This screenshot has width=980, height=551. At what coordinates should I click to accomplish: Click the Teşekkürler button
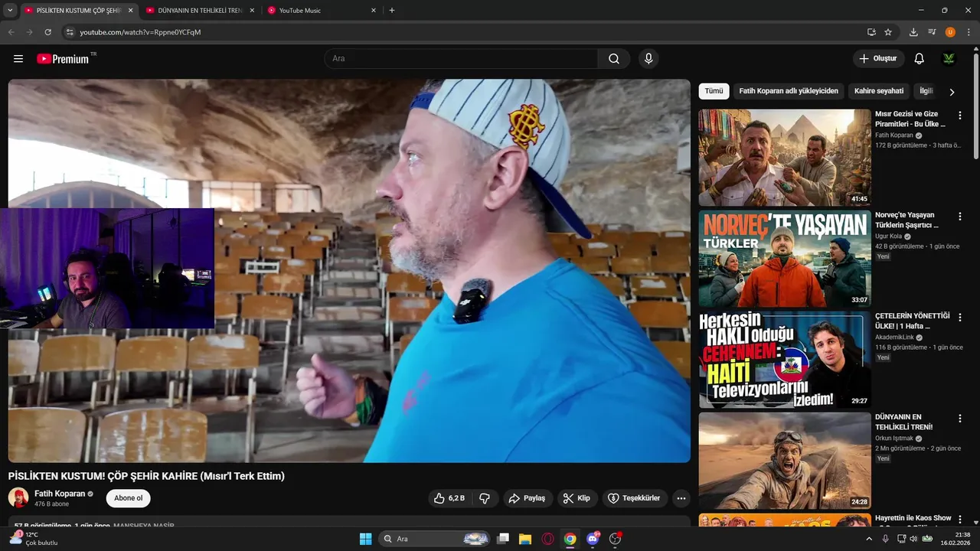click(635, 498)
